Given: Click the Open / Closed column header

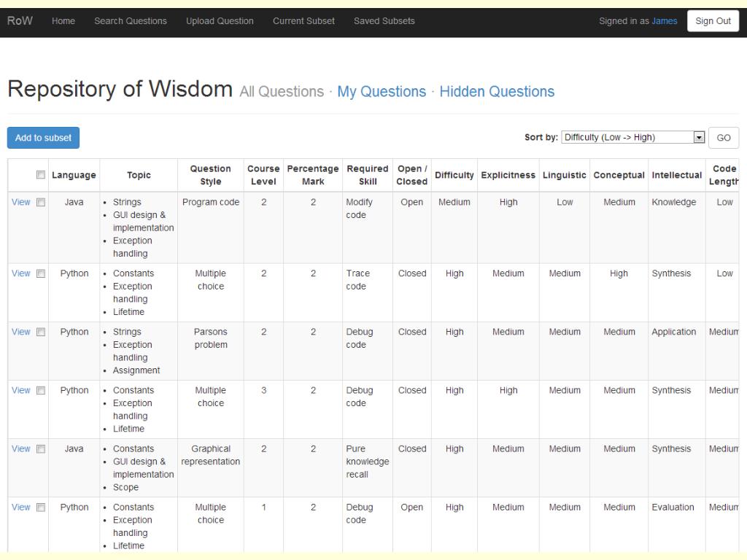Looking at the screenshot, I should click(412, 175).
